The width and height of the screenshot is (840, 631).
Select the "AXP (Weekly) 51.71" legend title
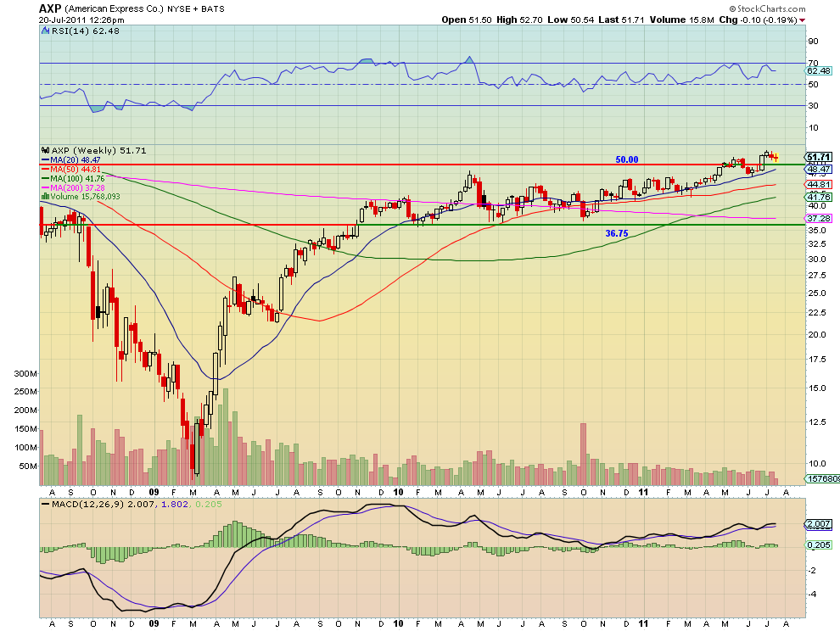99,150
